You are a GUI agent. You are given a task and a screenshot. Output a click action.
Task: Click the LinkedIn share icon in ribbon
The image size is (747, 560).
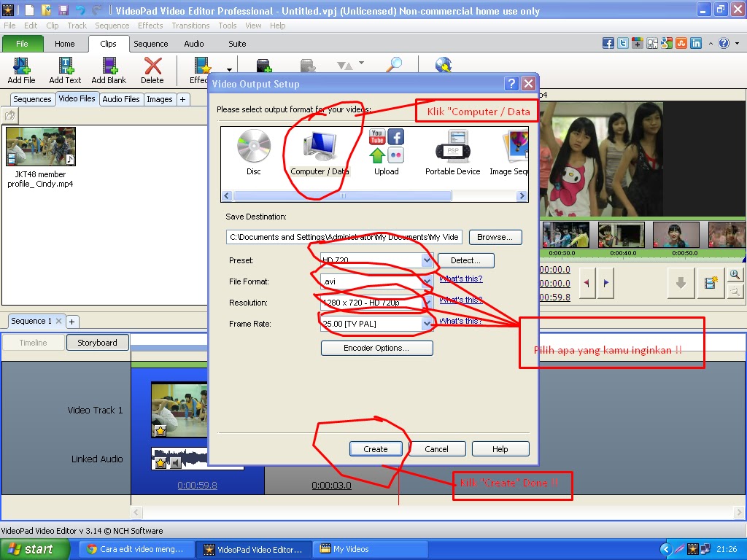point(696,43)
